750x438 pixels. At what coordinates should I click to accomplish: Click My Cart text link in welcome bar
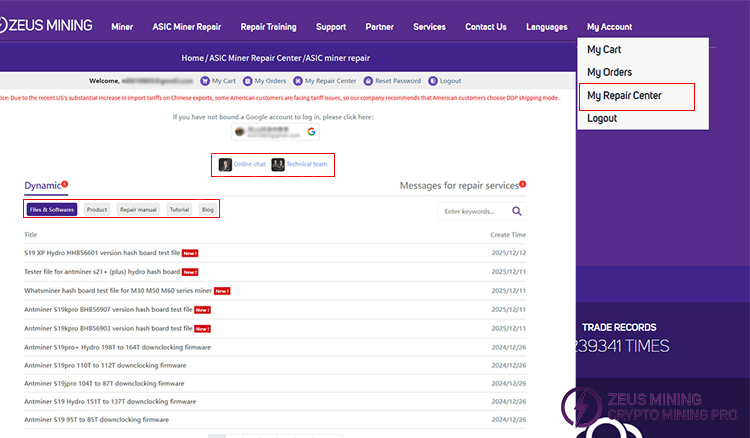pyautogui.click(x=224, y=81)
